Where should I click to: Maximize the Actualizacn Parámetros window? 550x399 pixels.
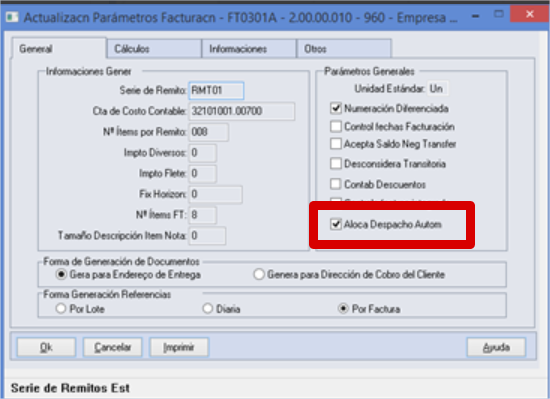point(498,14)
